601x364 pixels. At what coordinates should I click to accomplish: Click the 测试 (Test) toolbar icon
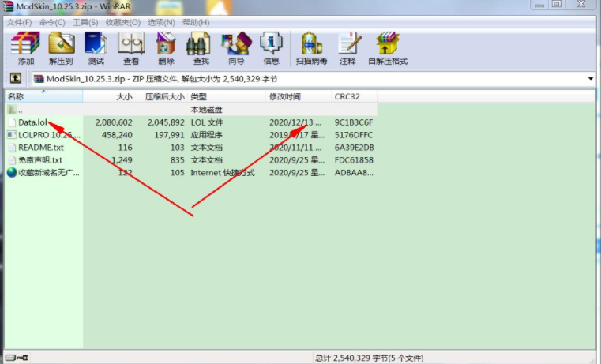point(96,47)
